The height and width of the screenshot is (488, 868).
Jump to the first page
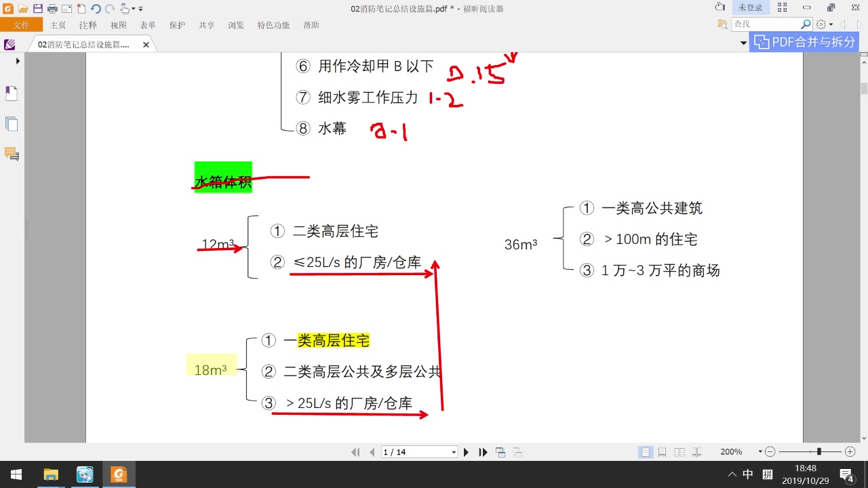[355, 452]
